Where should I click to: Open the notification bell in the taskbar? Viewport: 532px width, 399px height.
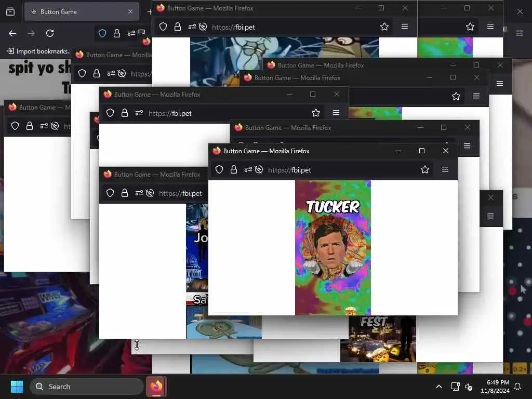[518, 387]
